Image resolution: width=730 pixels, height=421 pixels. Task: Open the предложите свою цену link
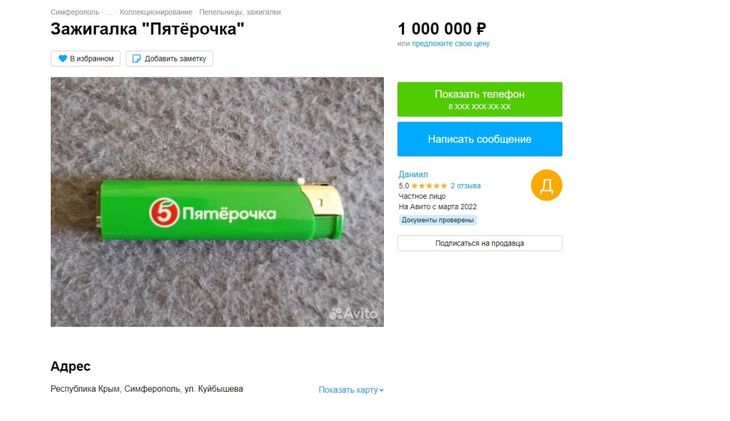click(451, 43)
